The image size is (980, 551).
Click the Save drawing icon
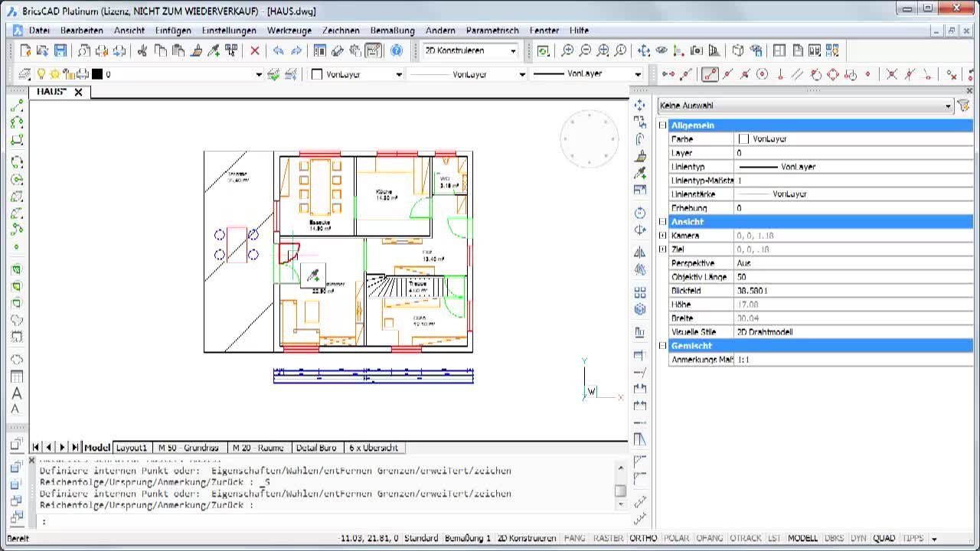pos(60,51)
